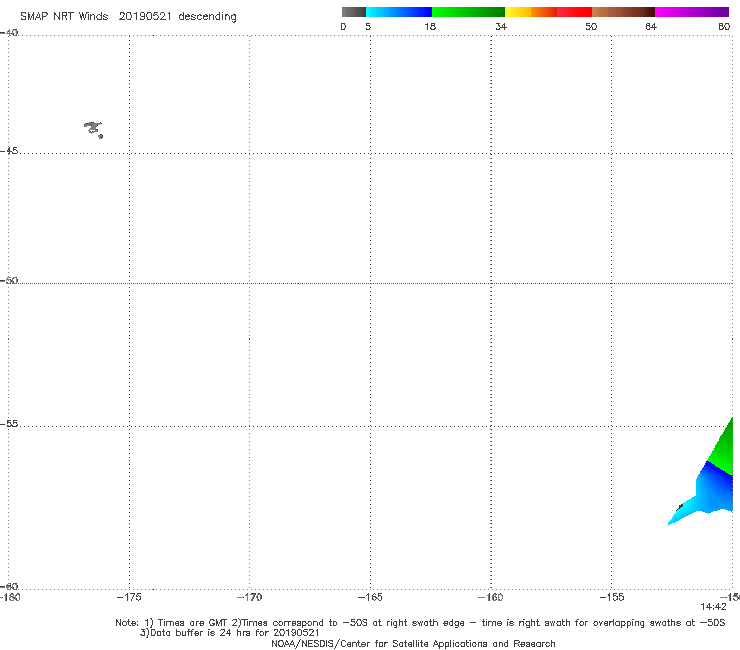Screen dimensions: 740x650
Task: Click the green segment of the color bar
Action: pos(468,12)
